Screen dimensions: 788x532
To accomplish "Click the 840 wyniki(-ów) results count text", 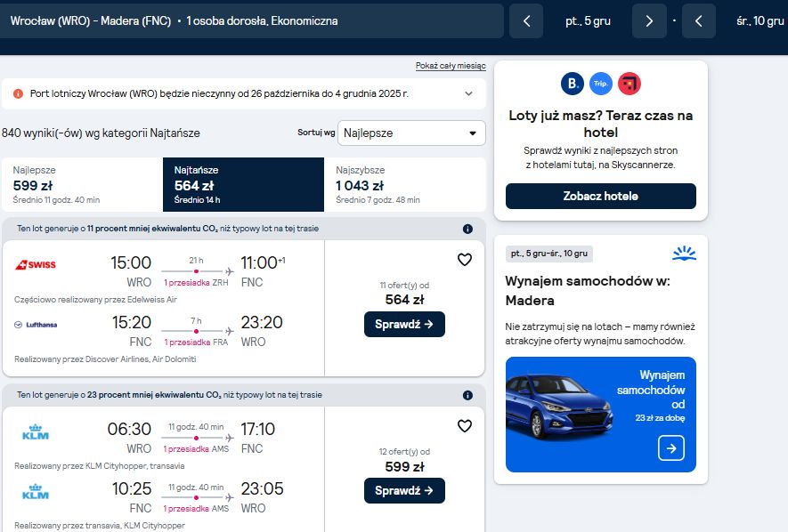I will (x=101, y=133).
